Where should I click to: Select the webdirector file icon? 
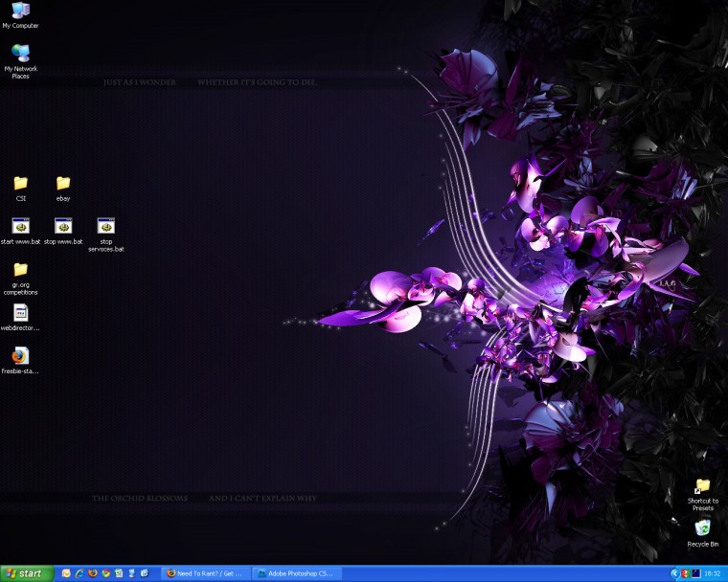pos(20,317)
